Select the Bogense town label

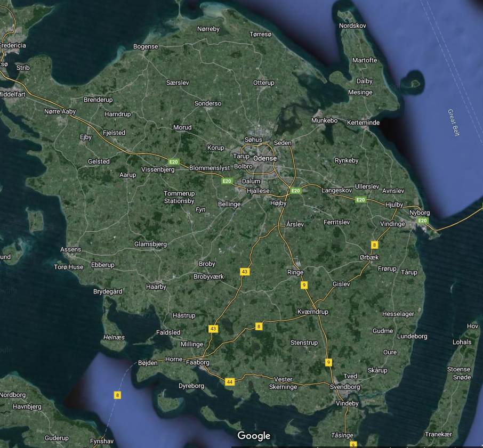(146, 47)
